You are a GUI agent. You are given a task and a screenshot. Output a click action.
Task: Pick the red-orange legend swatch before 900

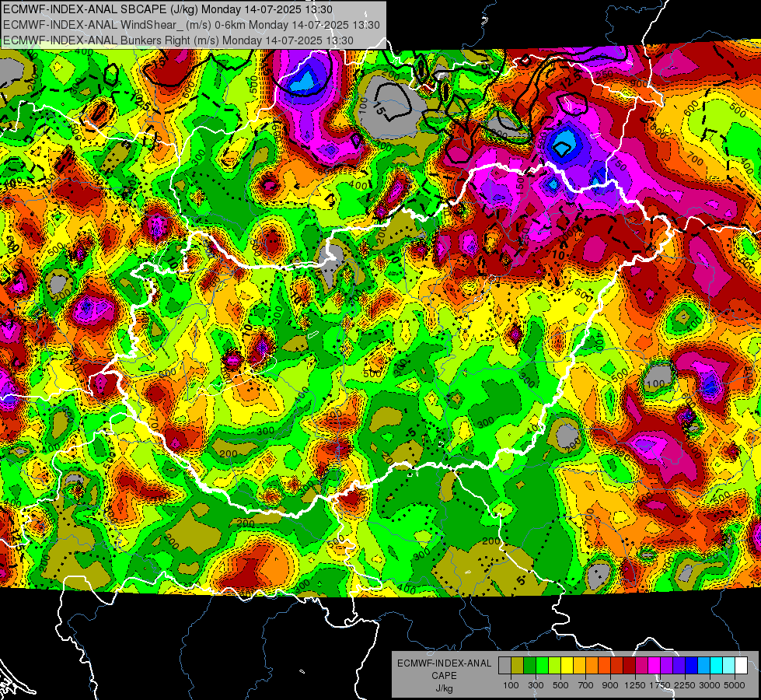[604, 666]
